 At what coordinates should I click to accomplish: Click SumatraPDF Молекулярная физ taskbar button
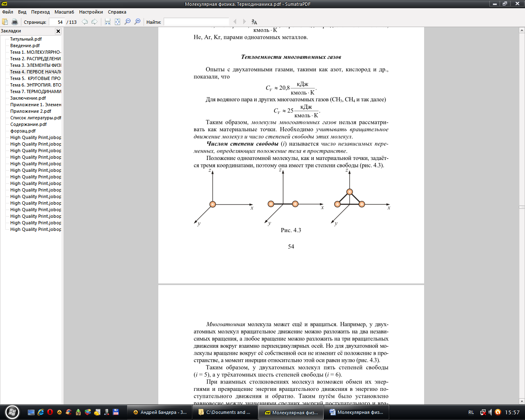pyautogui.click(x=291, y=412)
